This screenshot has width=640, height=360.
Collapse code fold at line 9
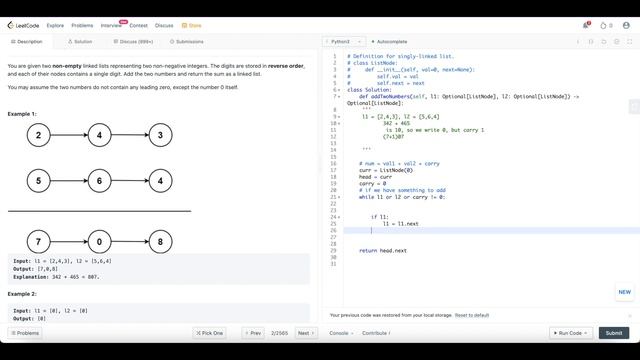point(339,117)
